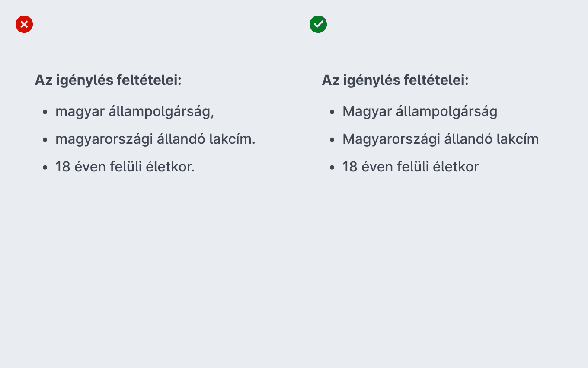
Task: Click bullet before capitalized "Magyarországi állandó lakcím"
Action: (x=332, y=140)
